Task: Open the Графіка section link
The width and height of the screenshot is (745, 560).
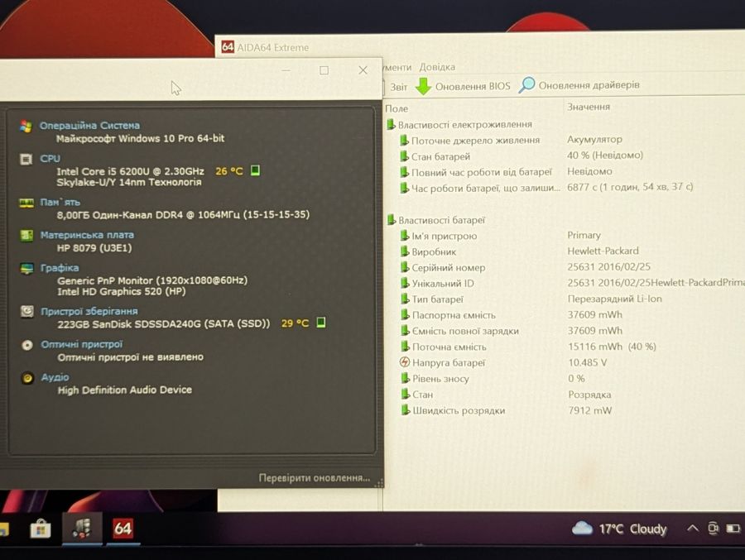Action: pos(60,268)
